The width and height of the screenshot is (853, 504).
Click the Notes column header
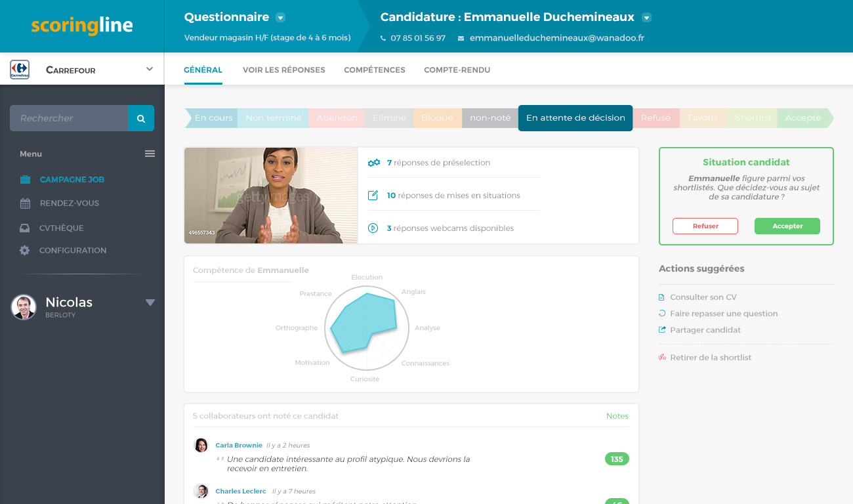click(x=617, y=416)
